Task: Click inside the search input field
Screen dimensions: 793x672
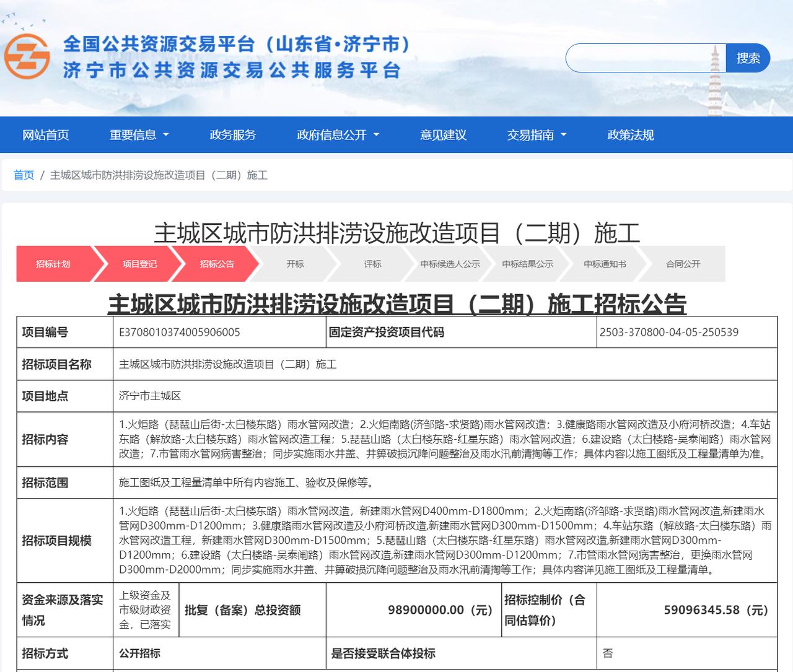Action: pyautogui.click(x=644, y=58)
